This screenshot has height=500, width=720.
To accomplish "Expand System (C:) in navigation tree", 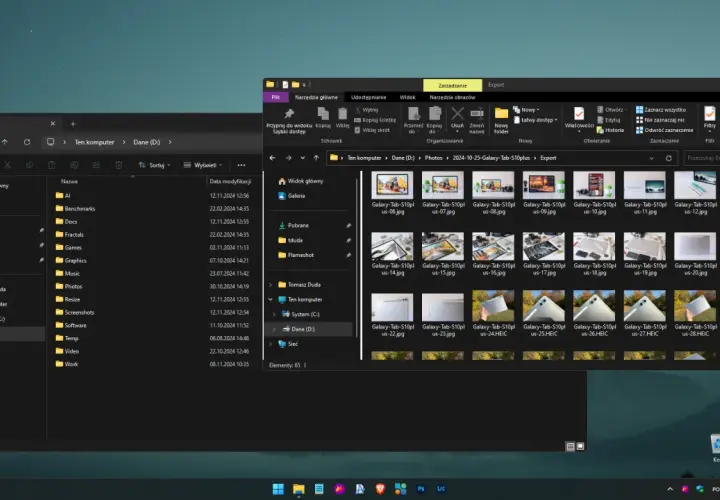I will 274,314.
